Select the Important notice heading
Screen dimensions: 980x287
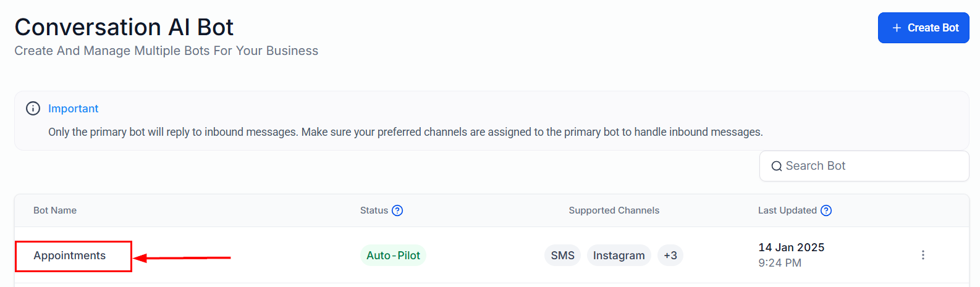[74, 109]
